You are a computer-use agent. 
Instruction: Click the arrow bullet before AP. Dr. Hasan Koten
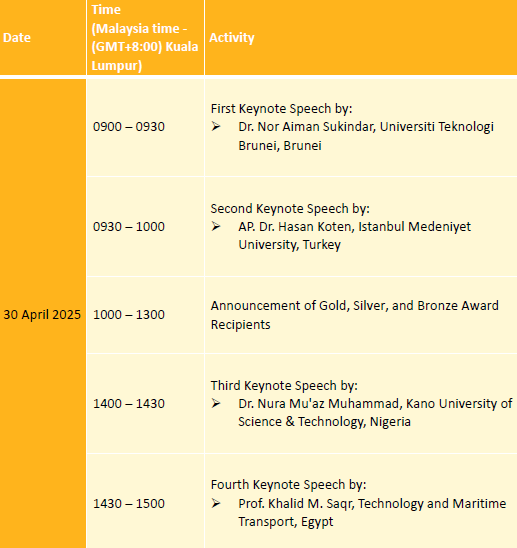click(216, 226)
